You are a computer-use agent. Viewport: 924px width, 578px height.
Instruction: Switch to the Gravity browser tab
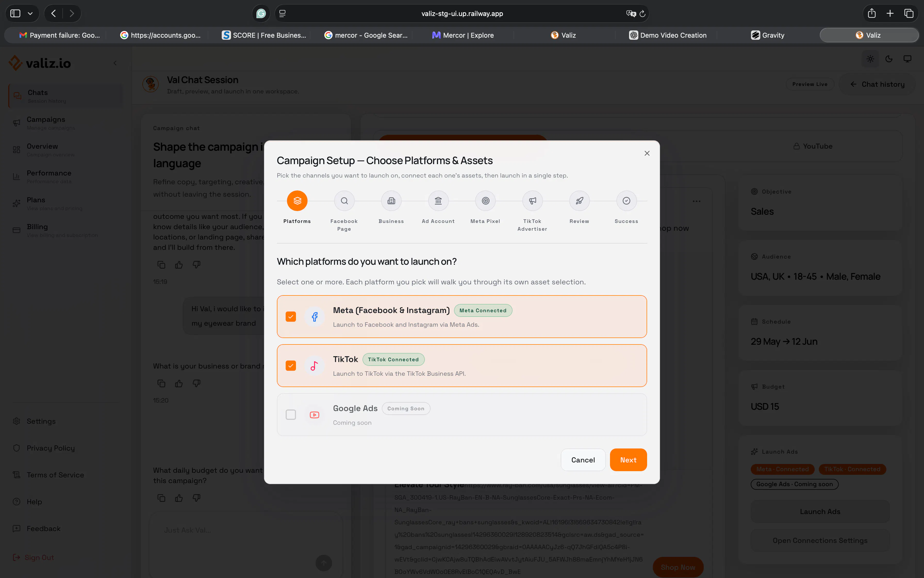[768, 35]
